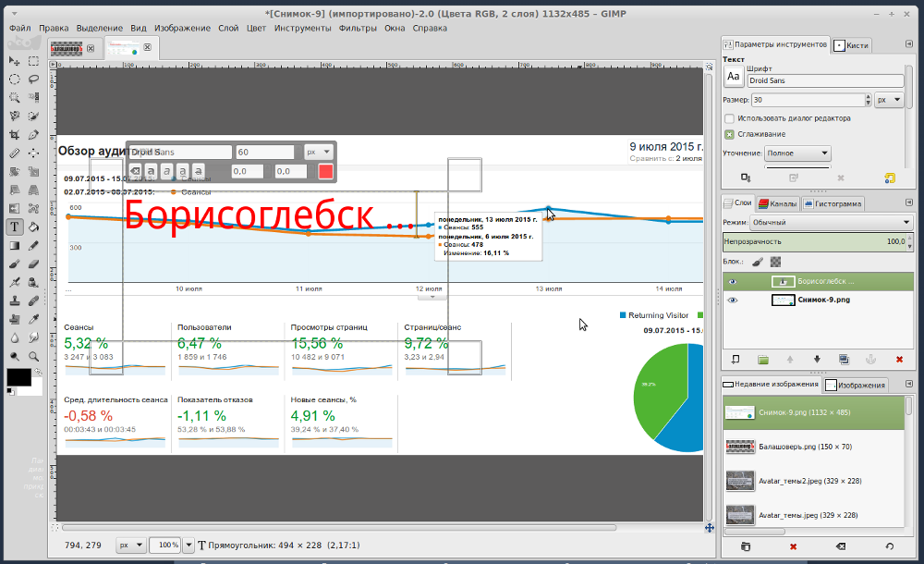Screen dimensions: 924x564
Task: Open the 'Режим: Обычный' mode dropdown
Action: (x=831, y=223)
